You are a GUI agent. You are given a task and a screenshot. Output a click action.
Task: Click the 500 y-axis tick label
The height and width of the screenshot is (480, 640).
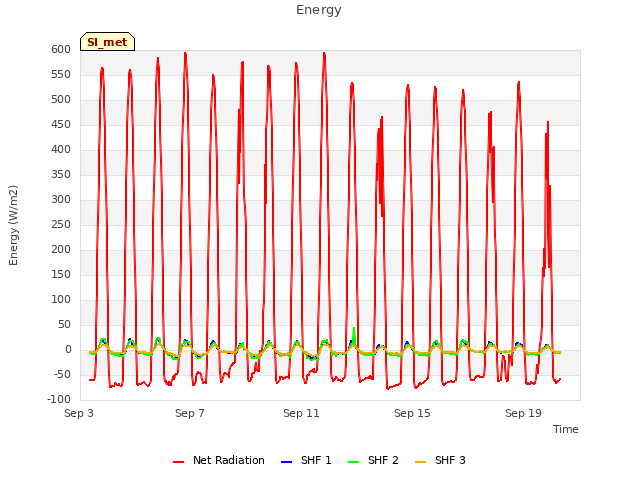61,100
